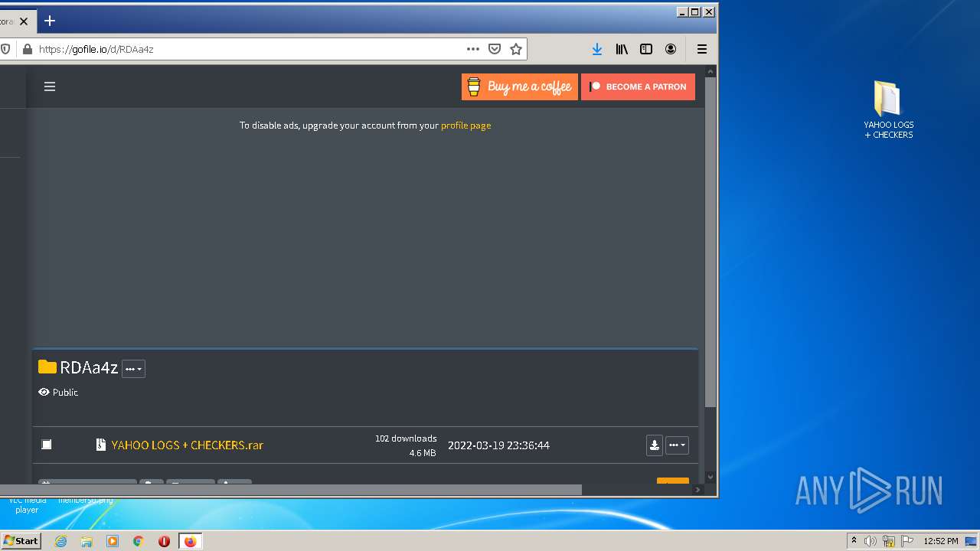Open a new Firefox tab with plus button

[50, 21]
